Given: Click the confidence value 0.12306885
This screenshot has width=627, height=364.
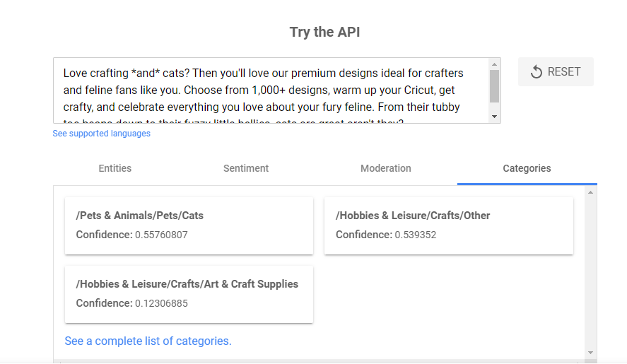Looking at the screenshot, I should (161, 303).
